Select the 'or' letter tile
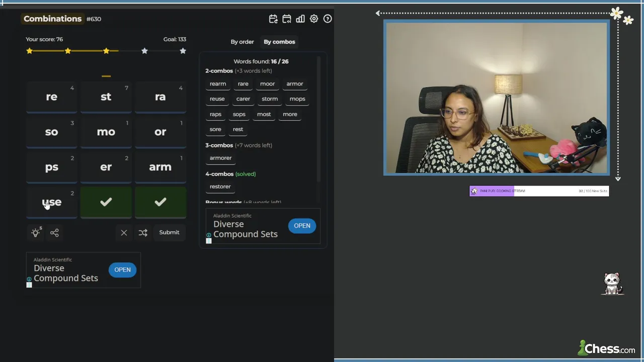Viewport: 644px width, 362px height. point(160,133)
